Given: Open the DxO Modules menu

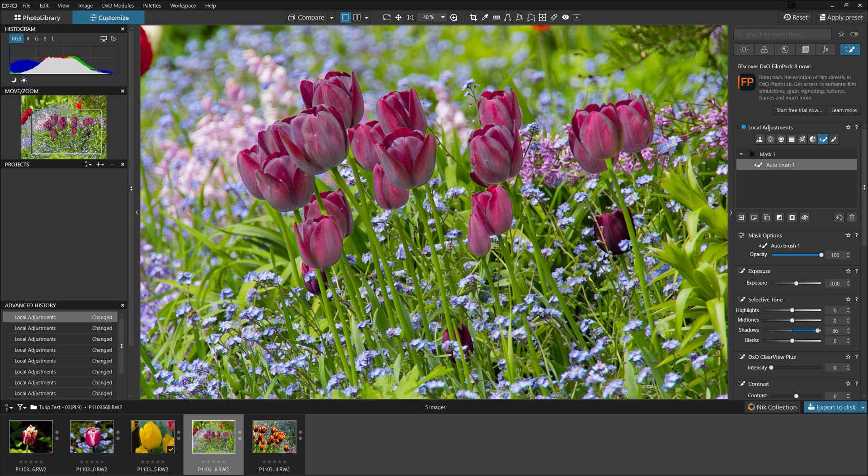Looking at the screenshot, I should click(x=118, y=5).
